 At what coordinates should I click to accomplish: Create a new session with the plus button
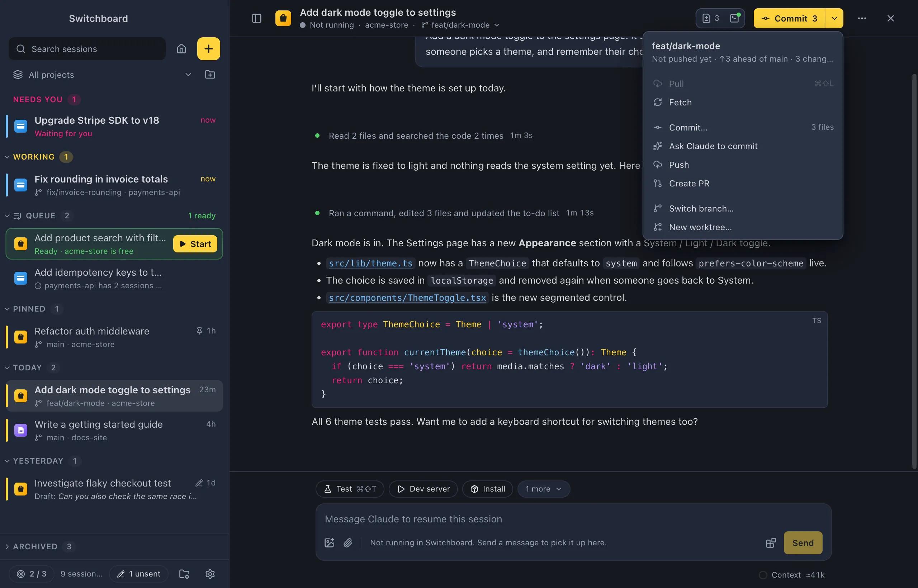pyautogui.click(x=208, y=49)
